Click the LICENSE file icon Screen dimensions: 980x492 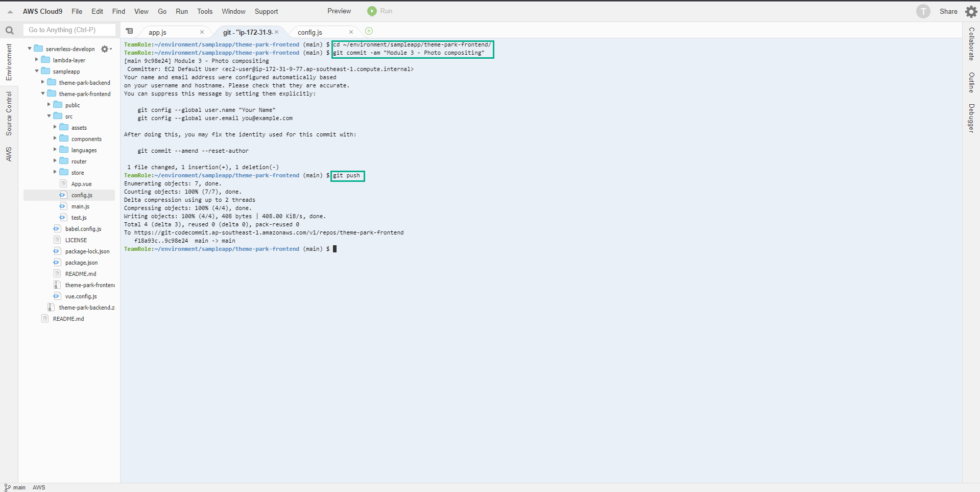(57, 240)
